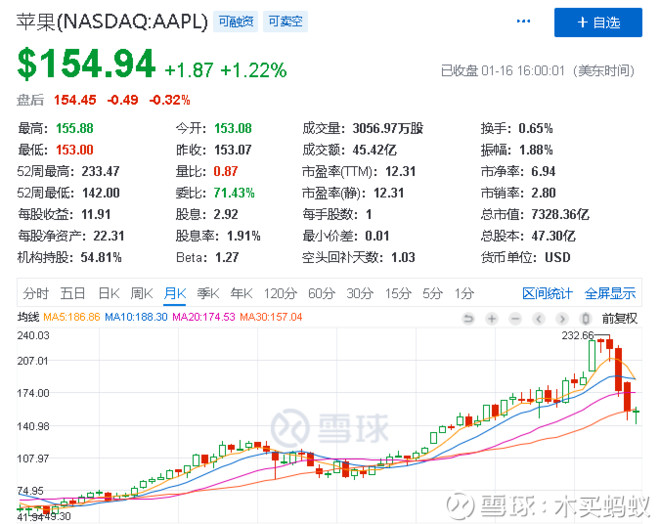Click the 52周最低 value 142.00

101,192
